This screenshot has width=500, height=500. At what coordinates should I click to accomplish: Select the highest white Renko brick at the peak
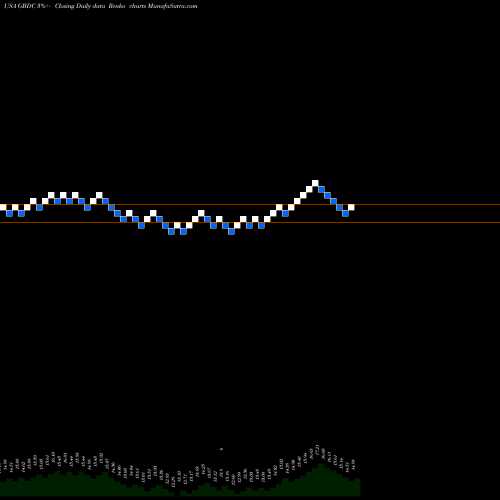pos(315,183)
